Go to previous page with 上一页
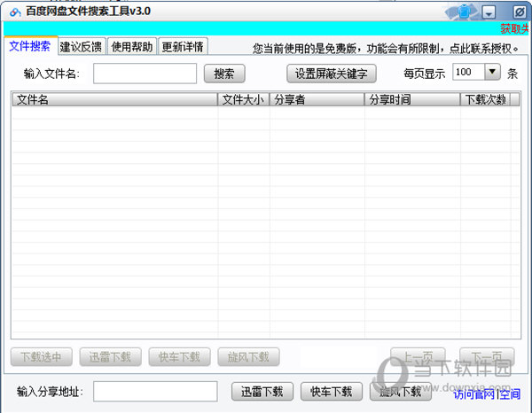Screen dimensions: 532x413 pyautogui.click(x=418, y=357)
